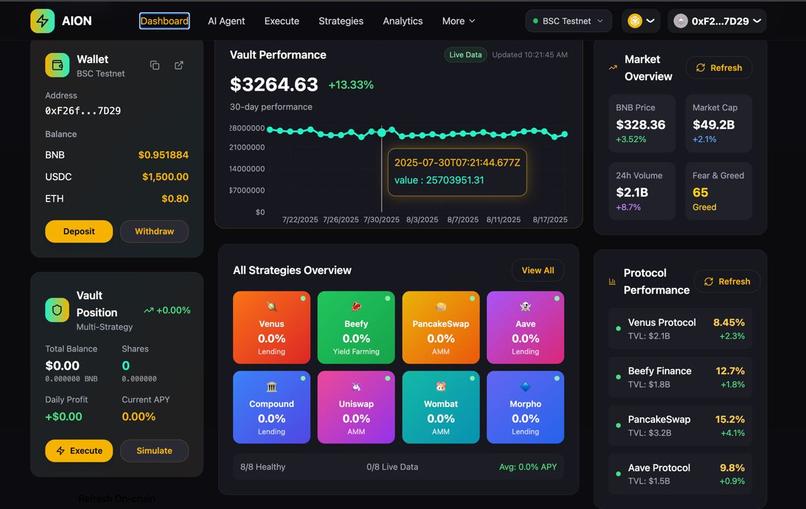Click the highlighted 7/30/2025 chart data point
This screenshot has width=806, height=509.
coord(381,132)
